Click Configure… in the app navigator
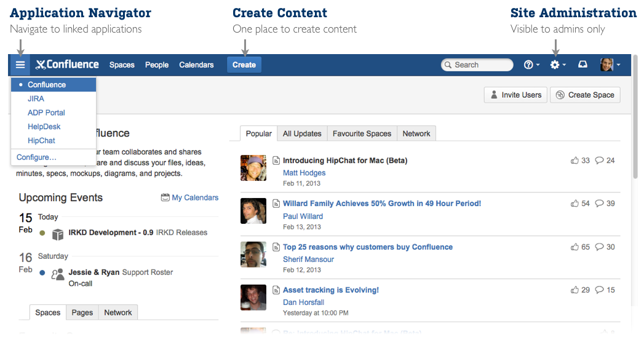 36,157
